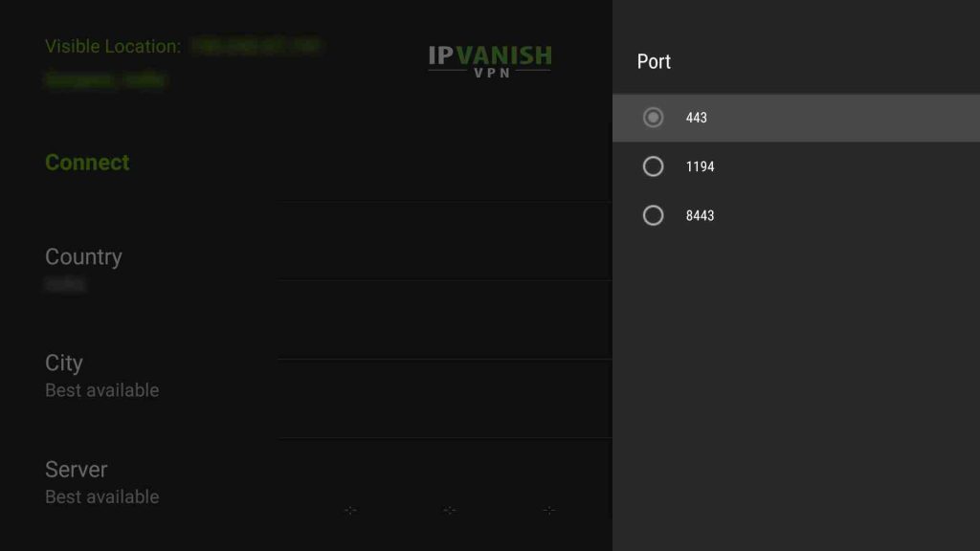The image size is (980, 551).
Task: Click the Visible Location label
Action: click(x=113, y=46)
